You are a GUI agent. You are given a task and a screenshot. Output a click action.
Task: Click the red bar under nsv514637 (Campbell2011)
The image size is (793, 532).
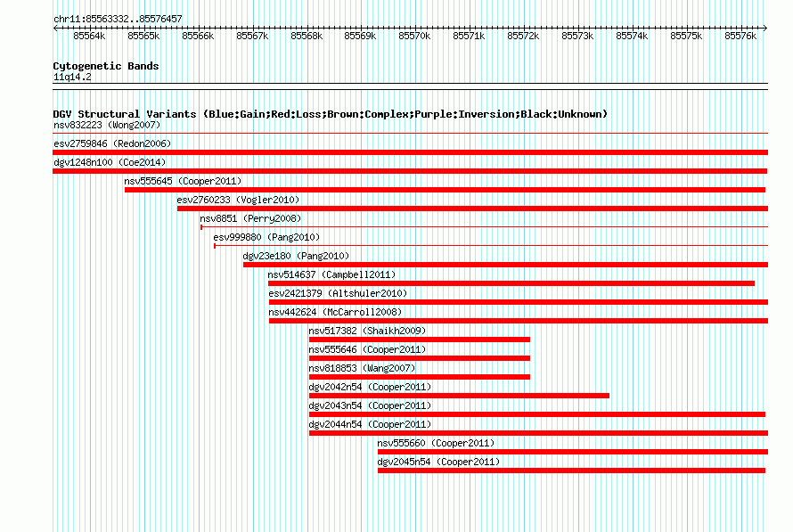point(511,283)
